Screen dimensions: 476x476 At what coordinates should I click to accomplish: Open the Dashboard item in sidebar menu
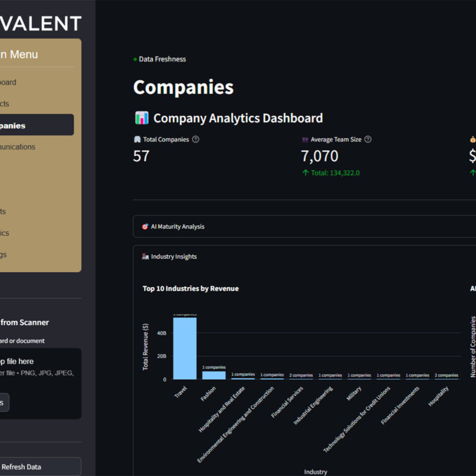(10, 82)
